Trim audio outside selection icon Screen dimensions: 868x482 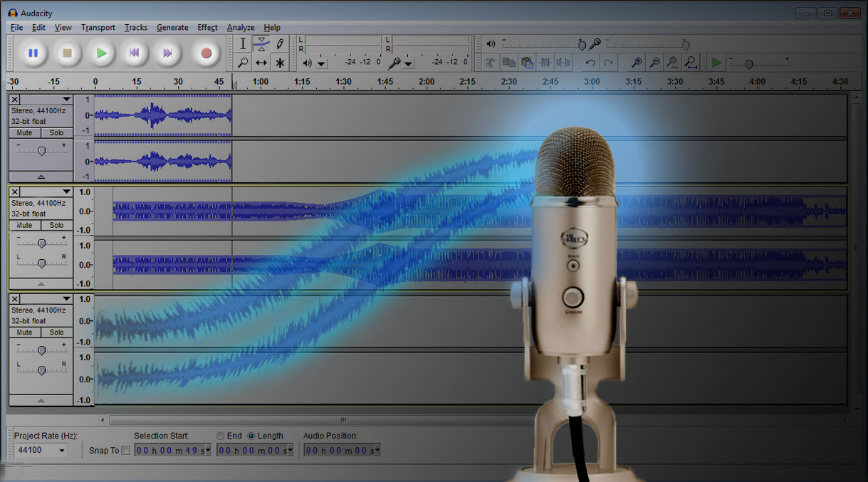coord(545,63)
